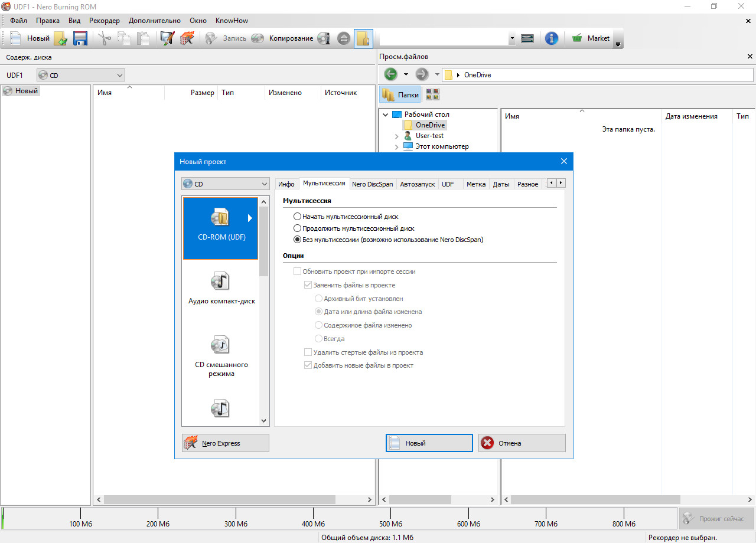Toggle Заменить файлы в проекте checkbox
Screen dimensions: 756x543
(x=308, y=284)
